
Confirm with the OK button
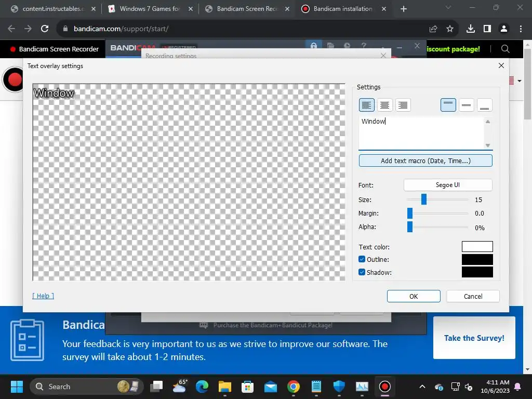pyautogui.click(x=414, y=296)
